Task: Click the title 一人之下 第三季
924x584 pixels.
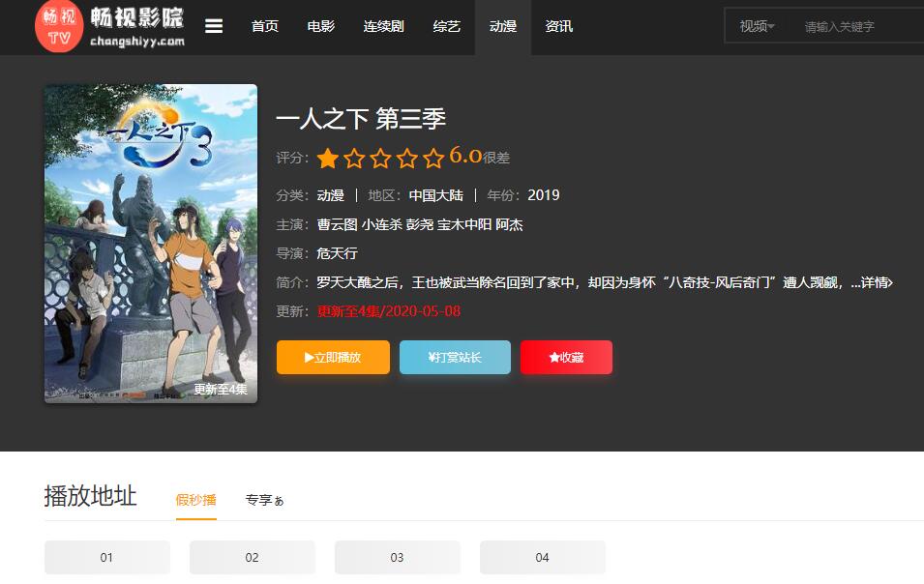Action: point(361,120)
